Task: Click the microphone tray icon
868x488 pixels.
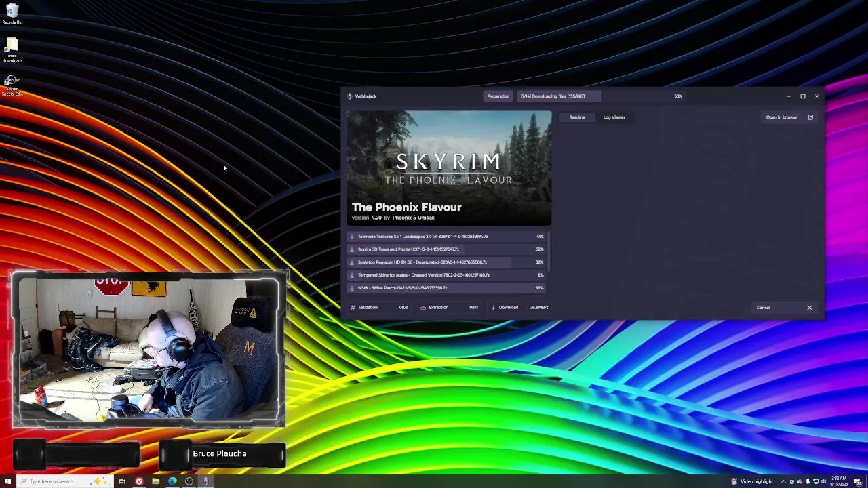Action: click(808, 481)
